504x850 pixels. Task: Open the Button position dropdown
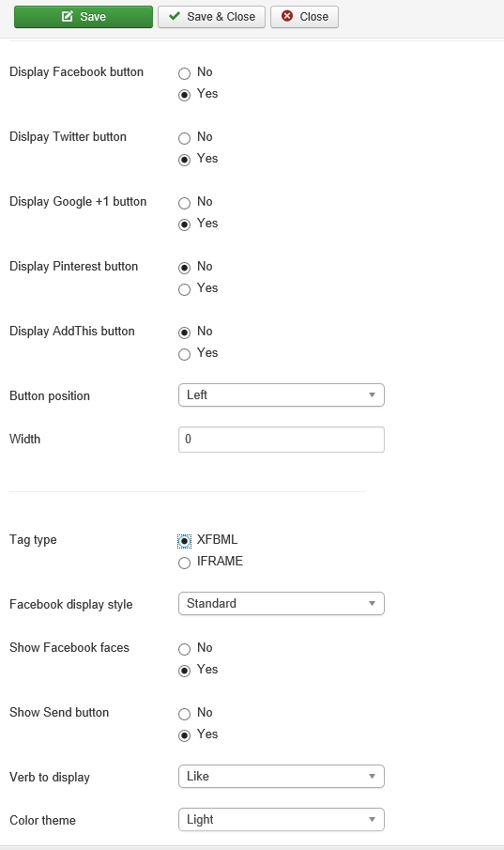click(x=282, y=395)
